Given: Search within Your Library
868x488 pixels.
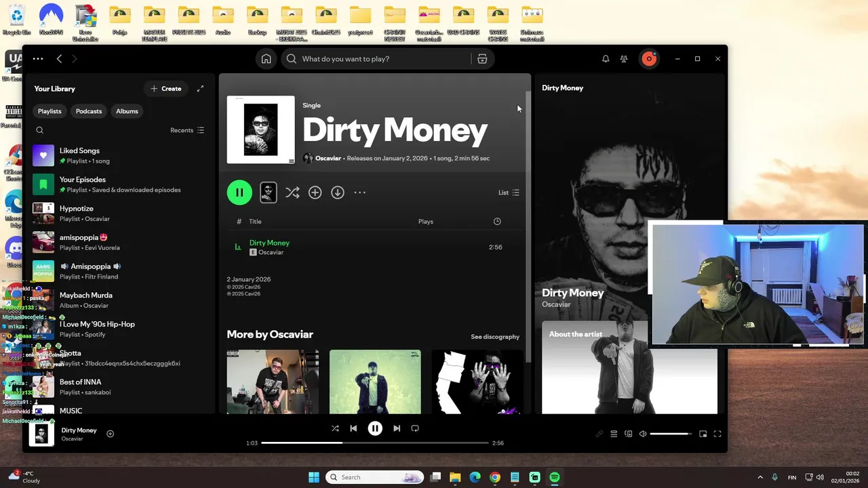Looking at the screenshot, I should (x=40, y=130).
